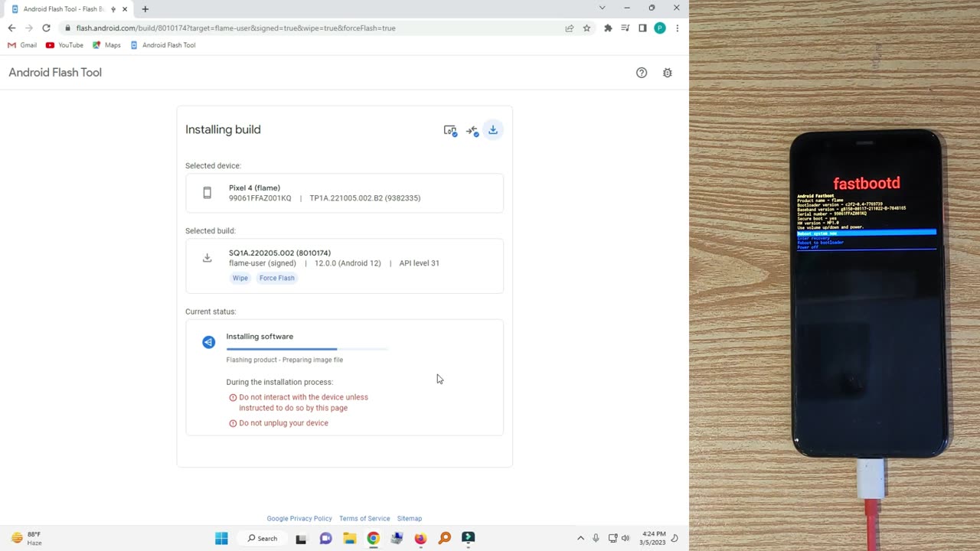
Task: Open the terminal app on the taskbar
Action: pos(469,538)
